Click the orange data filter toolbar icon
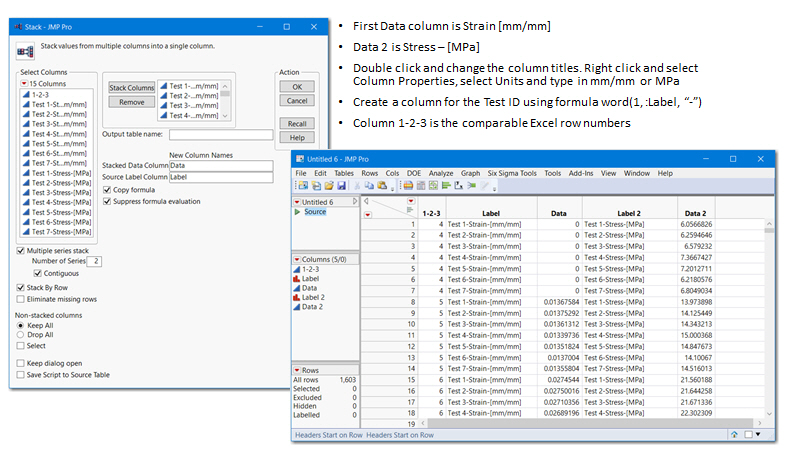Image resolution: width=800 pixels, height=450 pixels. [408, 186]
